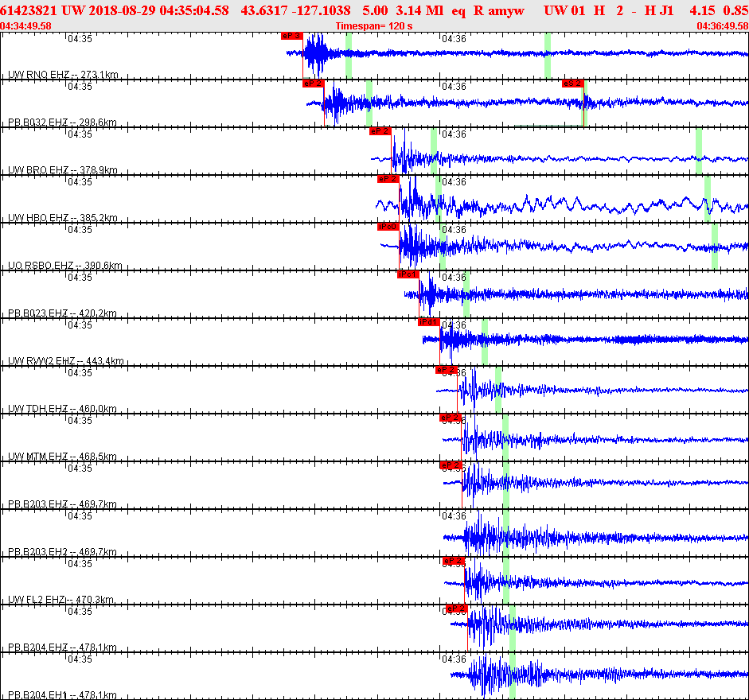
Task: Click the end time 04:36:49.58 label
Action: point(723,25)
